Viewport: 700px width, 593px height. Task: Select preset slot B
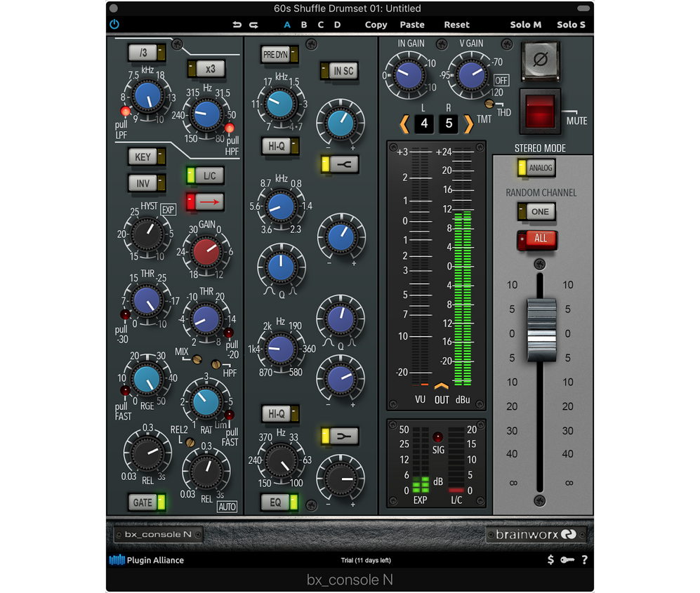click(304, 25)
